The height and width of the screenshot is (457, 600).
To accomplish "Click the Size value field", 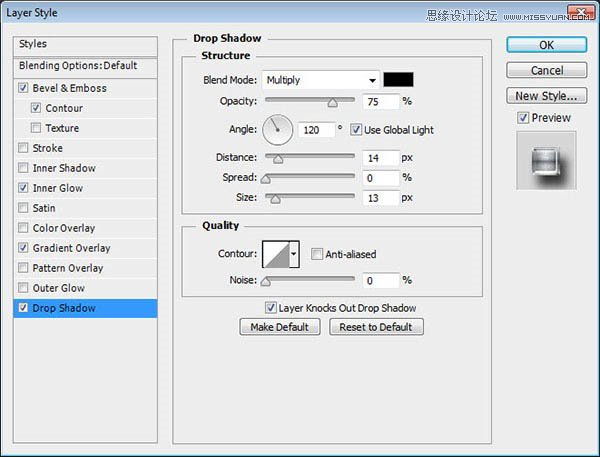I will tap(381, 198).
